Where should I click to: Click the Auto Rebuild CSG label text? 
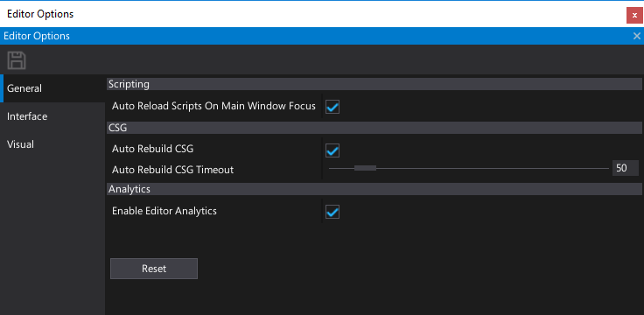tap(152, 149)
